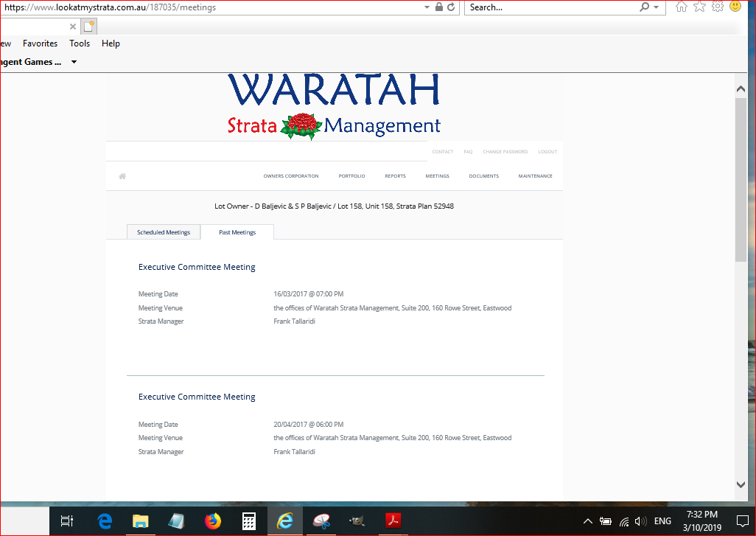
Task: Switch to the Scheduled Meetings tab
Action: click(x=164, y=232)
